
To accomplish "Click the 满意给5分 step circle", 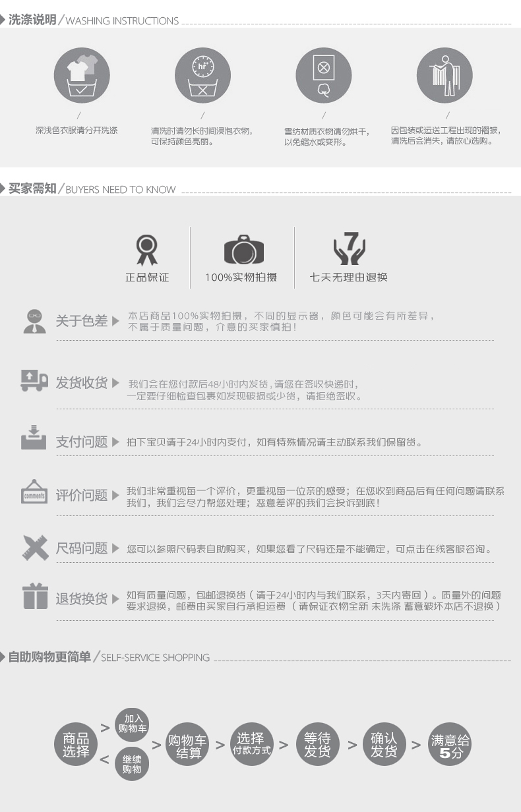I will coord(450,745).
